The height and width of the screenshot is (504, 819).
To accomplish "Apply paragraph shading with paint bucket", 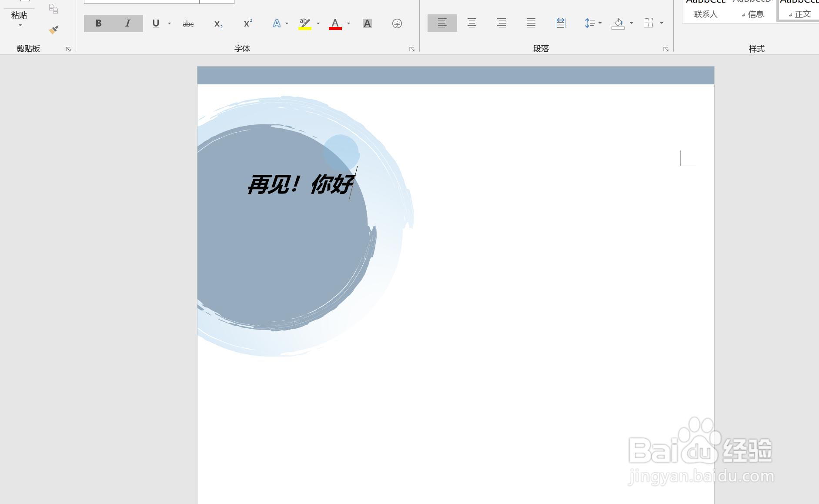I will click(x=618, y=23).
